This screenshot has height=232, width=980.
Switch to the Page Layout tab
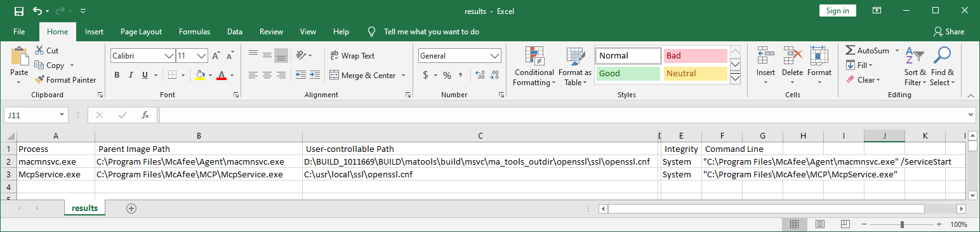pyautogui.click(x=141, y=32)
